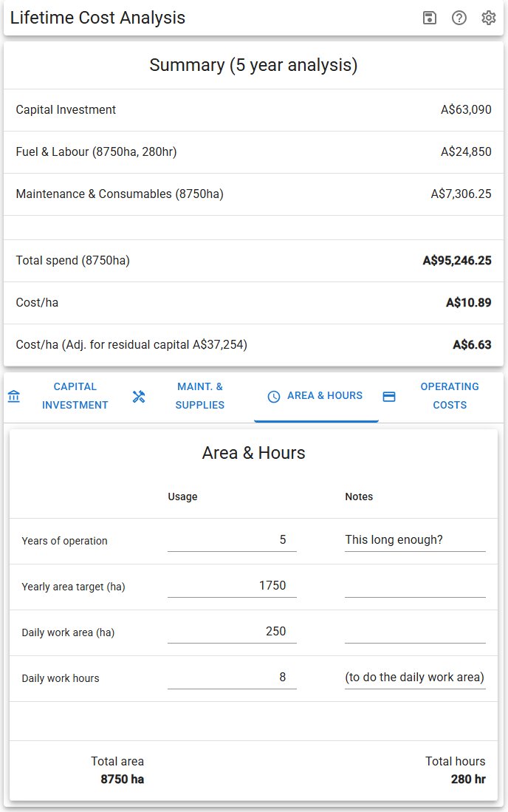
Task: Click the clock icon beside Area & Hours
Action: click(274, 397)
